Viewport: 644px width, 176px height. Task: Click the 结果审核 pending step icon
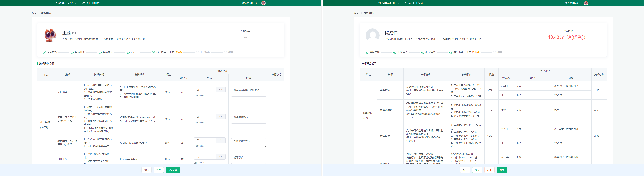(451, 53)
